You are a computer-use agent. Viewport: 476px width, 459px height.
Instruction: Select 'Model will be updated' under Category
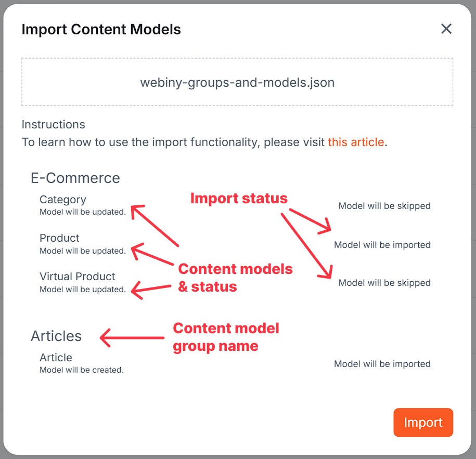[x=82, y=212]
